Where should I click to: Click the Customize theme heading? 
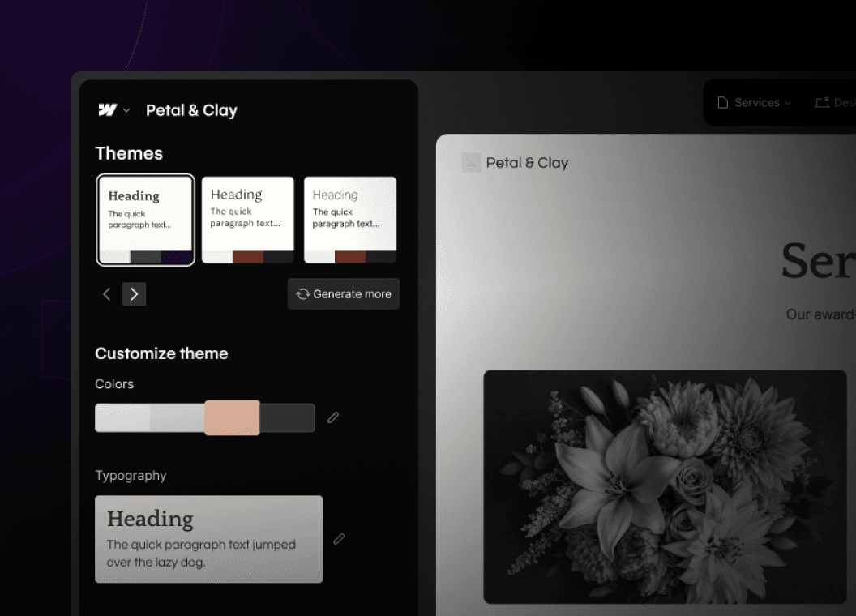[x=161, y=353]
